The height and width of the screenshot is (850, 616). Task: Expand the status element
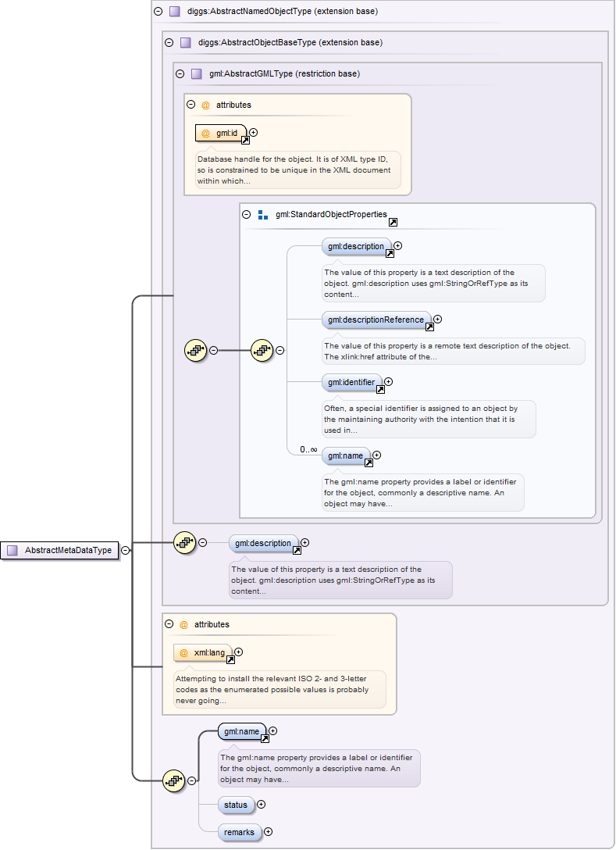[261, 804]
